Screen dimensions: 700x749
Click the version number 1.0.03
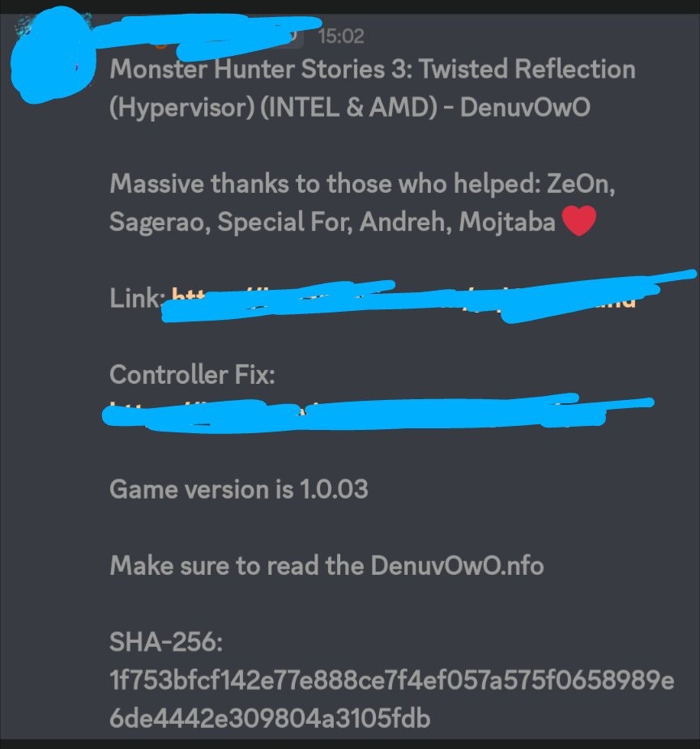click(x=334, y=489)
